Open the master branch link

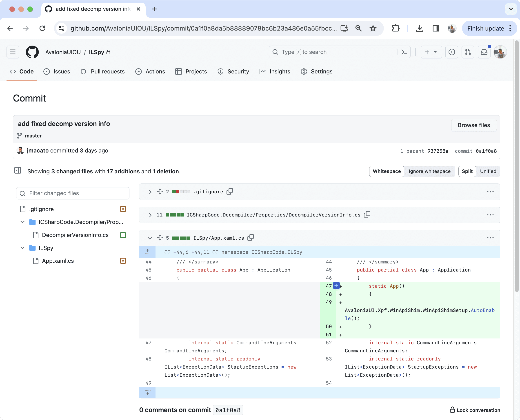click(33, 136)
